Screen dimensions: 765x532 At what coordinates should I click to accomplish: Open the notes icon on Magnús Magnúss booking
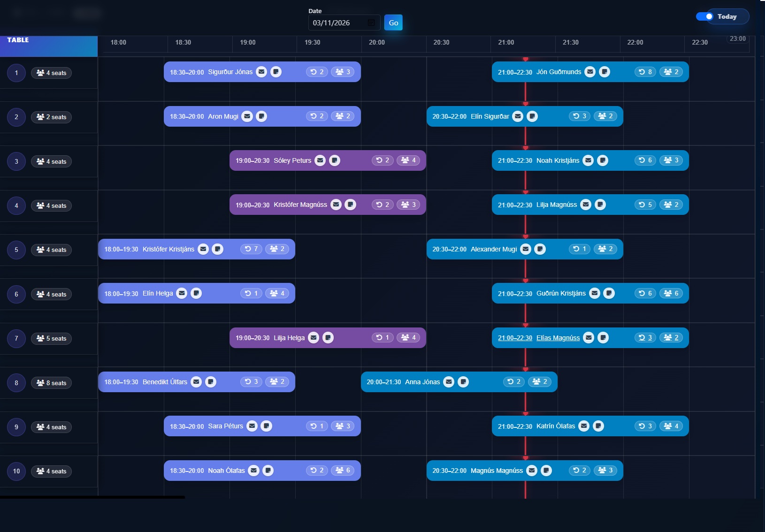546,470
